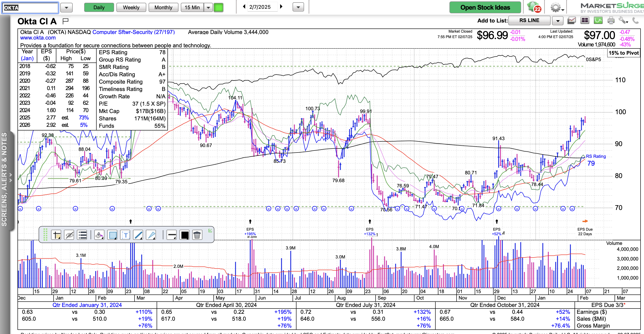Viewport: 644px width, 334px height.
Task: Toggle the hide drawings eye icon
Action: [69, 235]
